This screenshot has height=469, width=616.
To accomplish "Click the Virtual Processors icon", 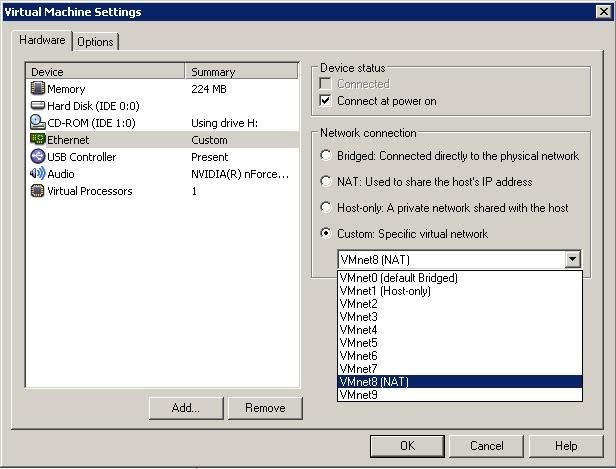I will tap(38, 191).
